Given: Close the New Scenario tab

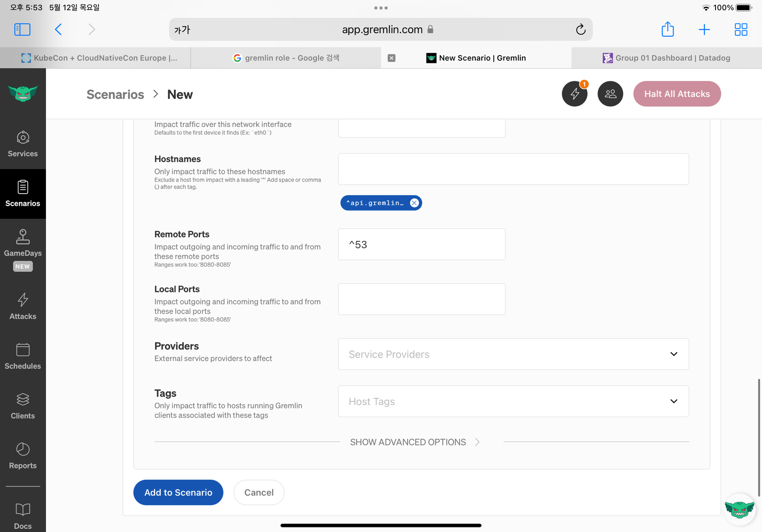Looking at the screenshot, I should coord(392,58).
